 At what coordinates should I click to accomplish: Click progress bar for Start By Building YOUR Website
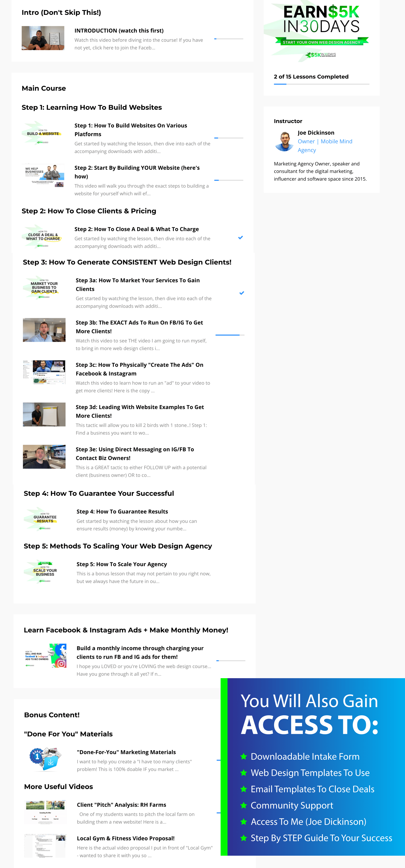[228, 180]
